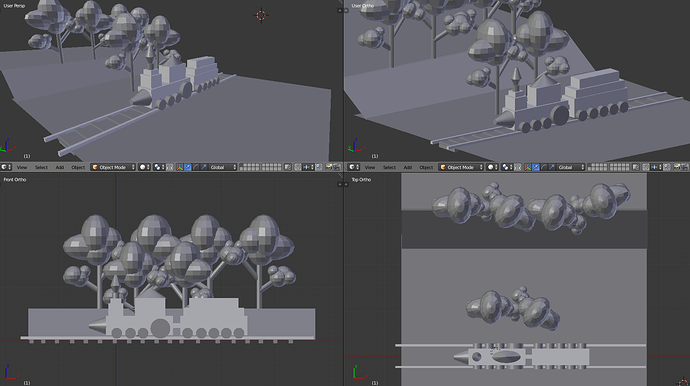The width and height of the screenshot is (690, 386).
Task: Expand Global orientation dropdown in User Ortho header
Action: coord(571,167)
